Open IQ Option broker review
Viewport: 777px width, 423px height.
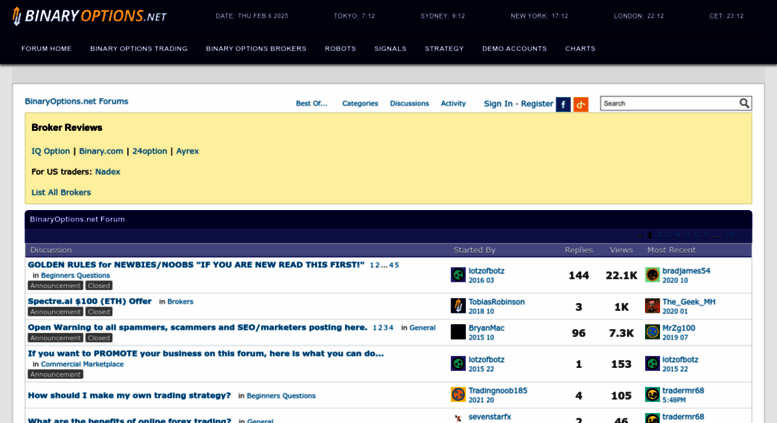(51, 151)
